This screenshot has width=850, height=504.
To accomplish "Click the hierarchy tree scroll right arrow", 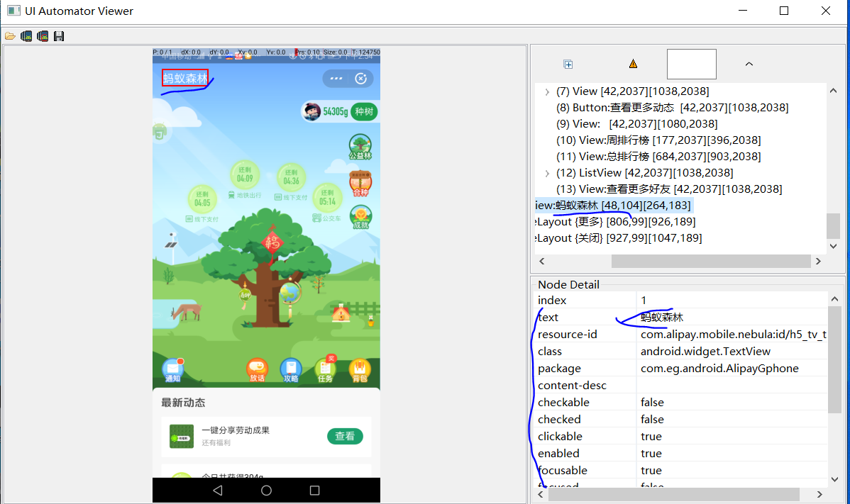I will tap(819, 261).
